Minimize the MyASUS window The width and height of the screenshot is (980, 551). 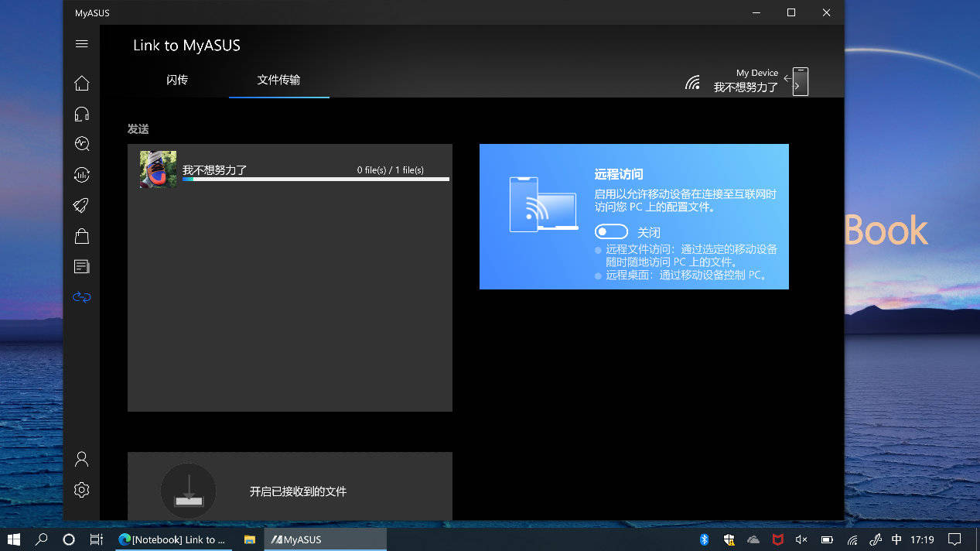(756, 12)
